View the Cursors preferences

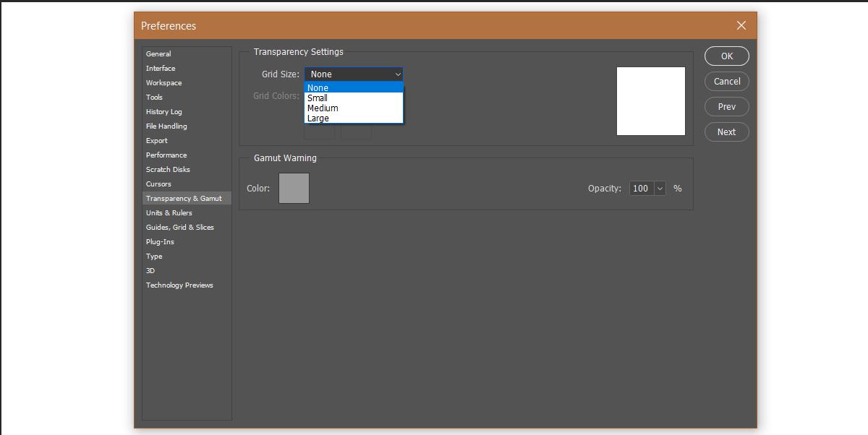(x=158, y=184)
